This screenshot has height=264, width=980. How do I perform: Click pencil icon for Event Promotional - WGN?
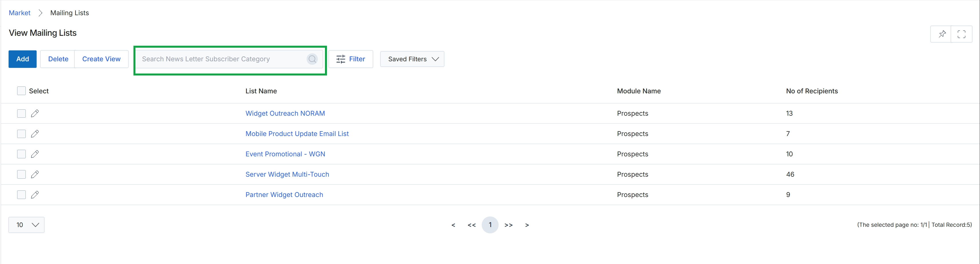point(35,154)
